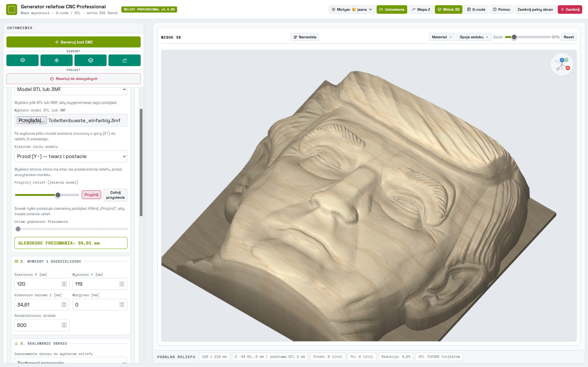Click the green app logo icon
588x367 pixels.
pos(12,9)
